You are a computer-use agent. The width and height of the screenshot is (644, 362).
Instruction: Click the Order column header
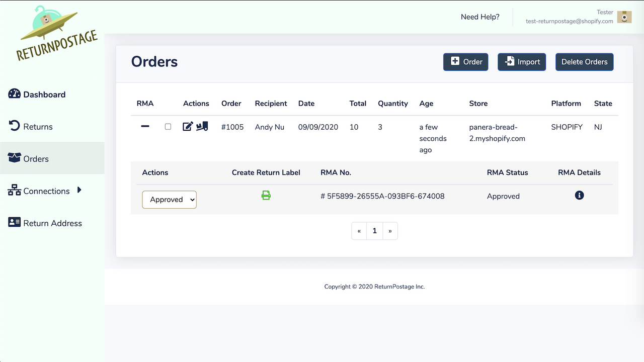[x=231, y=103]
